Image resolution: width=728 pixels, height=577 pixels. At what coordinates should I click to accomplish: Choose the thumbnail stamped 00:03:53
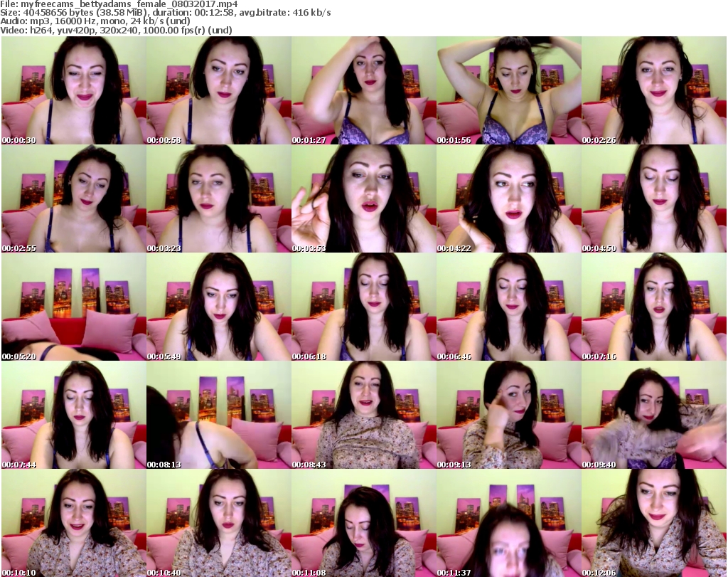[363, 198]
